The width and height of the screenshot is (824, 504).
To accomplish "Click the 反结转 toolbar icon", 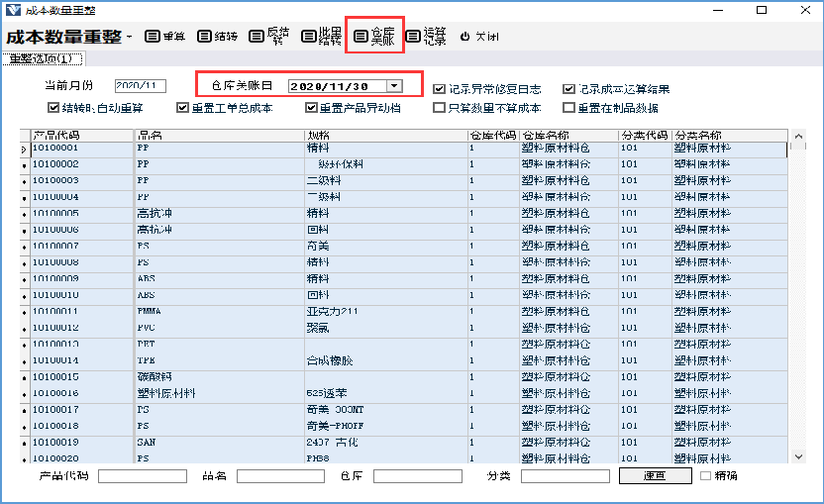I will pos(257,37).
